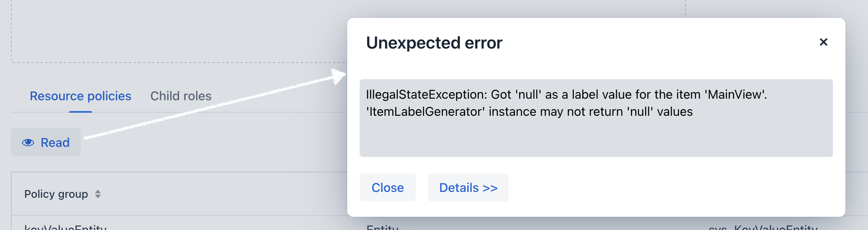Click the Close button in the error dialog

[x=388, y=187]
